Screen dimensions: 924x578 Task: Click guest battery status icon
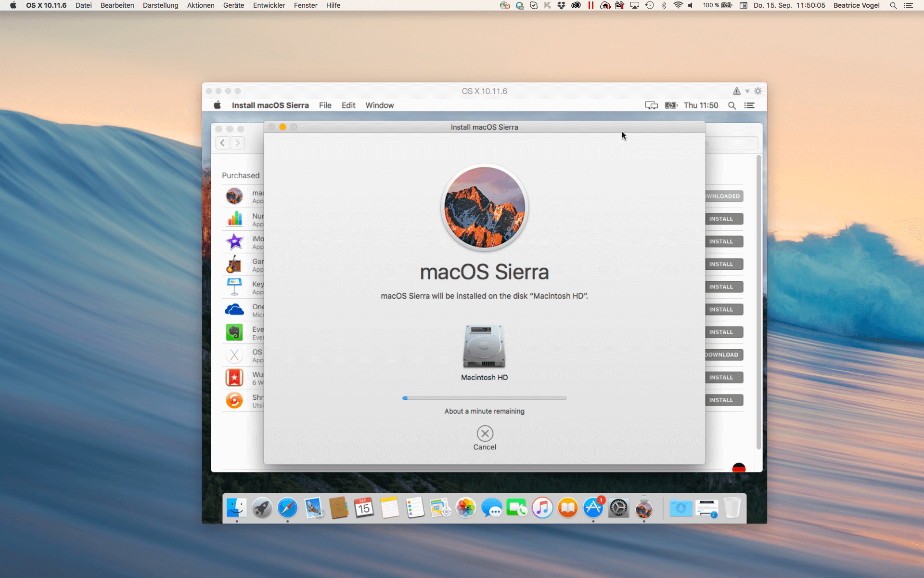[671, 105]
